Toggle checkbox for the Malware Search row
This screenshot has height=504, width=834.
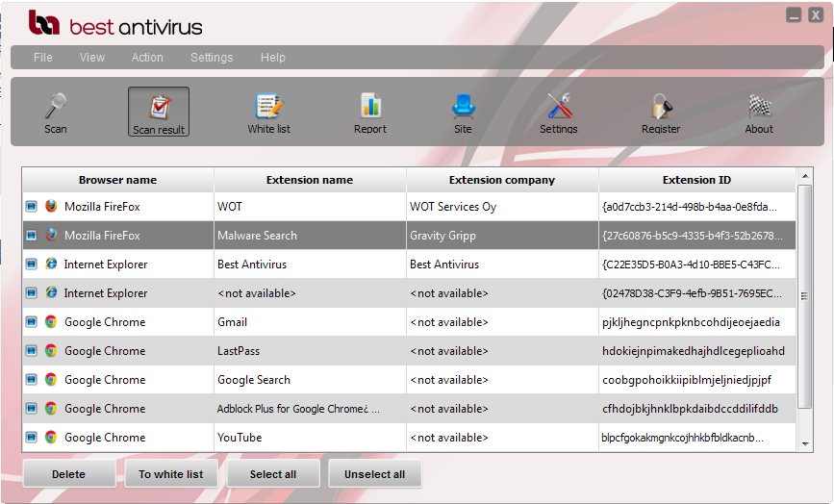tap(32, 235)
